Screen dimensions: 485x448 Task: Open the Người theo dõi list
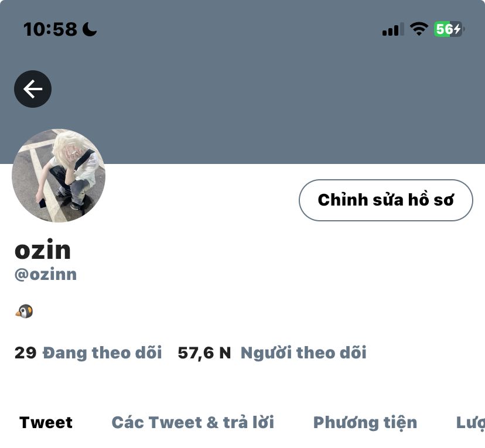pos(303,353)
